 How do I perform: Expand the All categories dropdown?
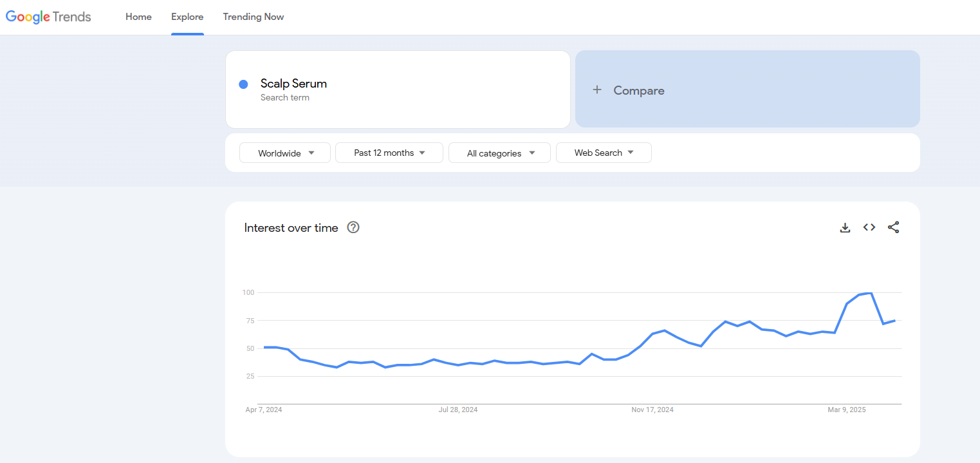click(x=499, y=153)
